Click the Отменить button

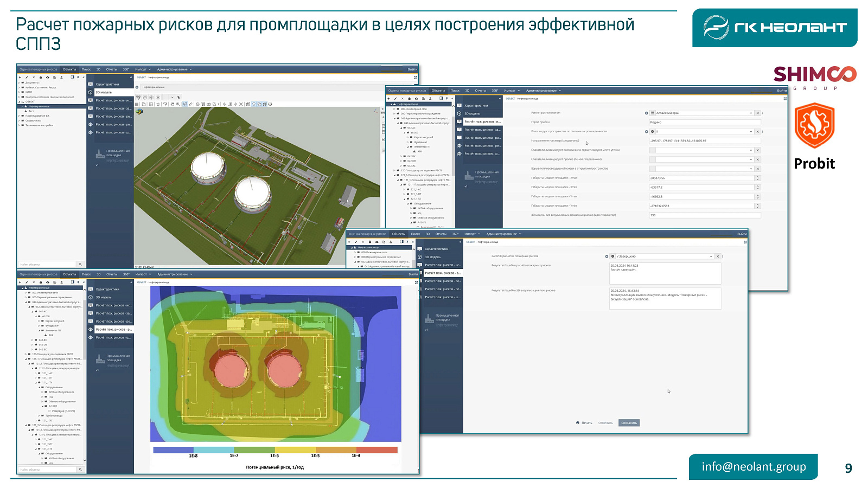pyautogui.click(x=605, y=423)
